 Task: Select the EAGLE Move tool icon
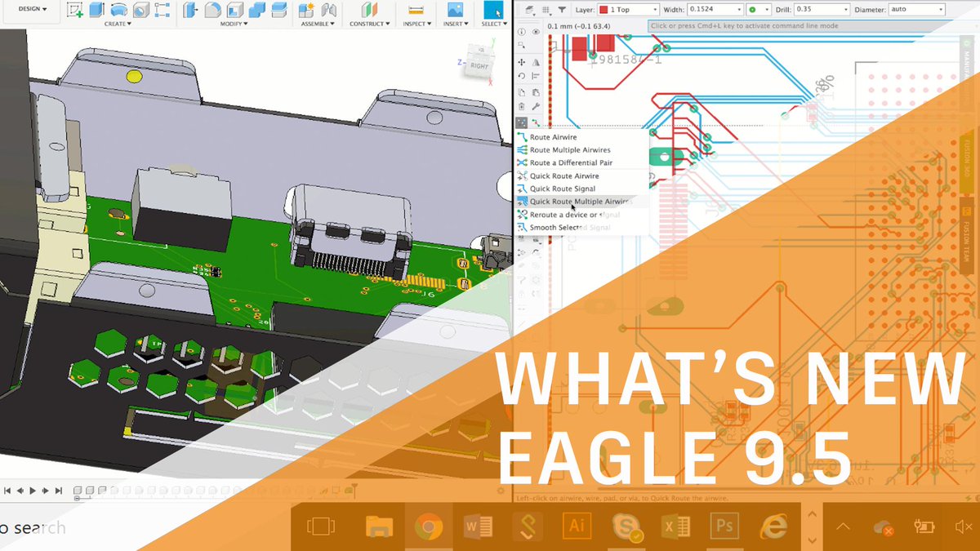click(x=522, y=62)
